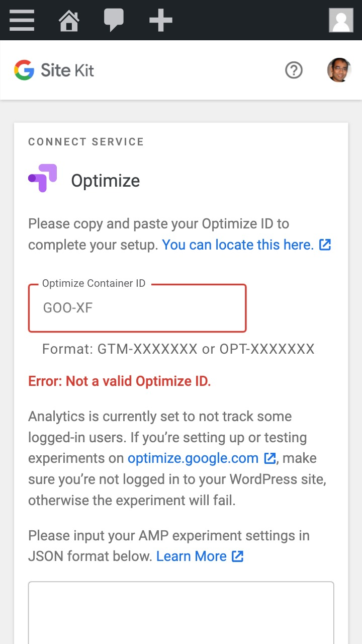Image resolution: width=362 pixels, height=644 pixels.
Task: Focus the Optimize Container ID field
Action: pos(137,308)
